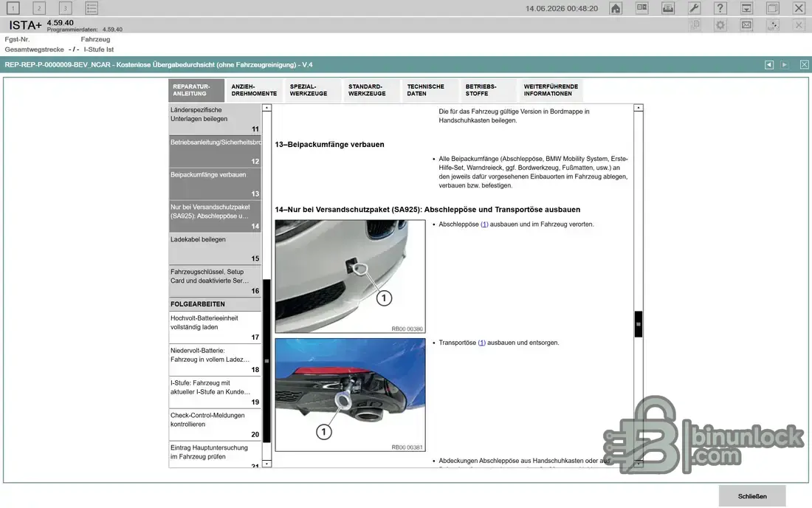Image resolution: width=812 pixels, height=508 pixels.
Task: Show Weiterführende Informationen tab
Action: click(x=551, y=90)
